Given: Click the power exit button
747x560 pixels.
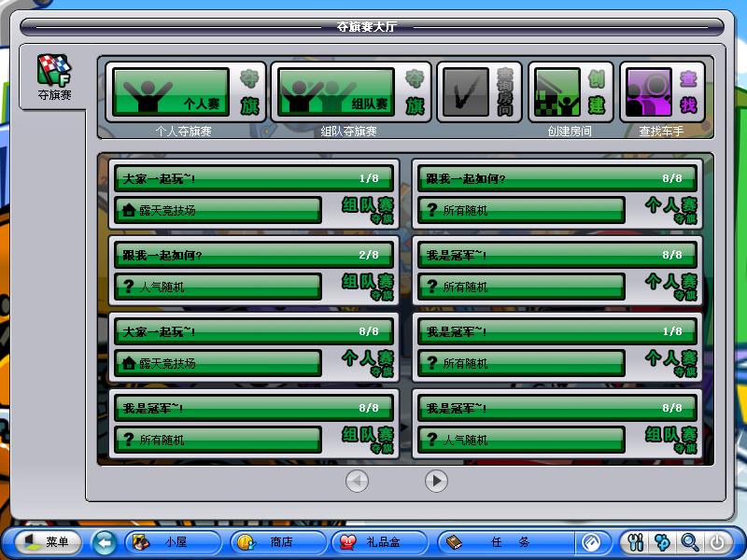Looking at the screenshot, I should click(x=716, y=541).
